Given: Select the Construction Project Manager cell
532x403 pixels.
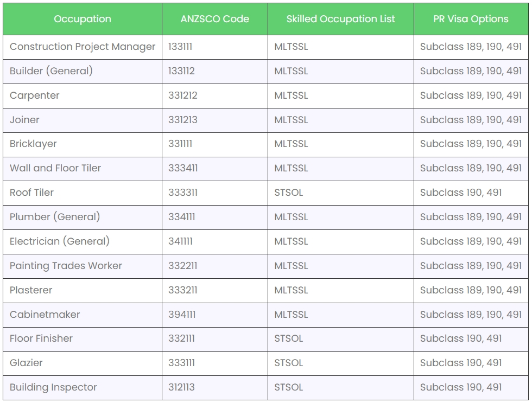Looking at the screenshot, I should [x=83, y=47].
